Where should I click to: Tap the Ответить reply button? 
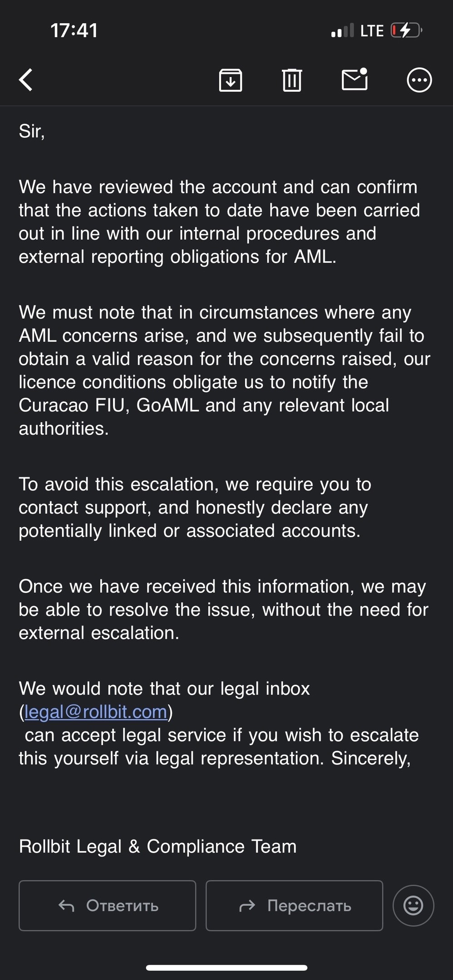coord(107,906)
